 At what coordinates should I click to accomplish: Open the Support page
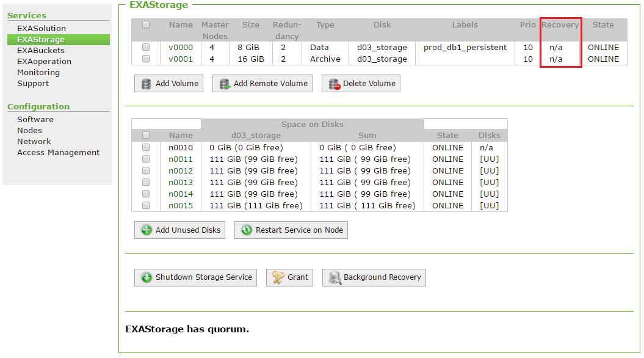click(33, 84)
